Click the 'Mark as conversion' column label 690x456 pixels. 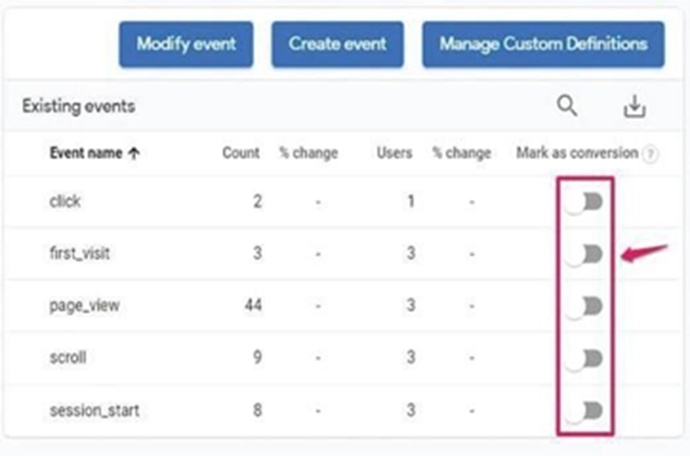(577, 153)
